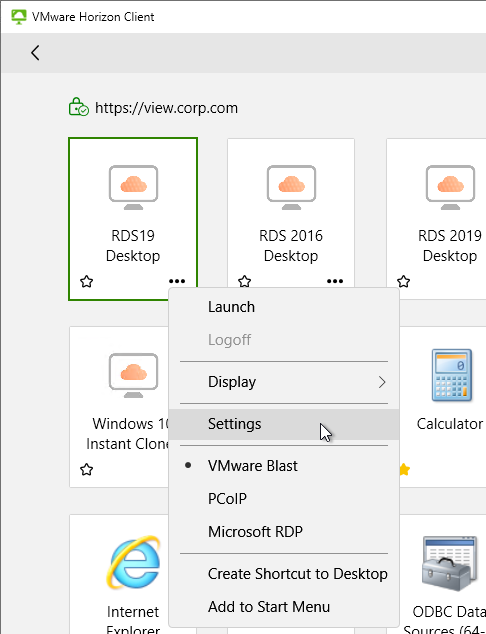486x634 pixels.
Task: Open RDS19 Desktop three-dot menu
Action: [177, 281]
